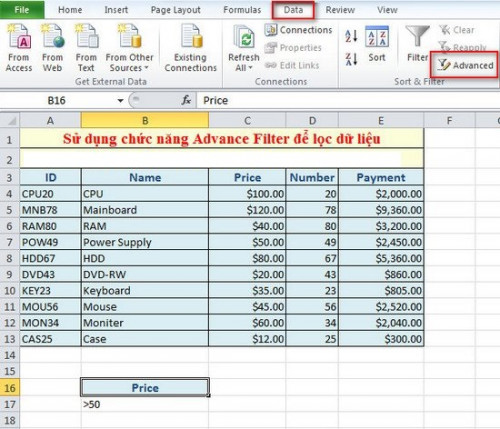Click the Name Box showing B16
500x429 pixels.
[x=57, y=100]
